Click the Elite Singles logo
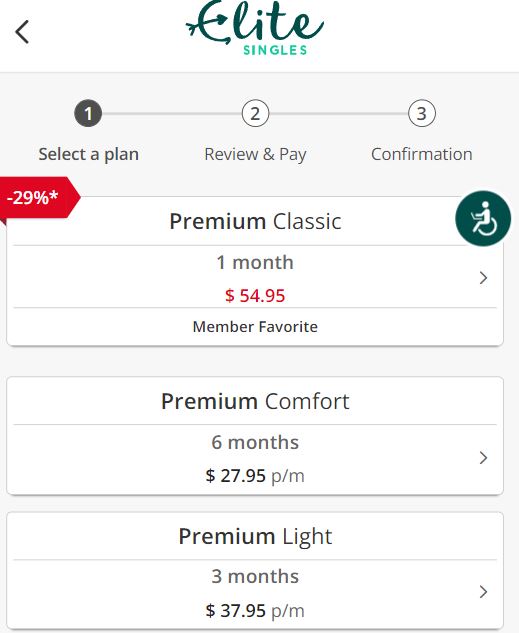The width and height of the screenshot is (519, 633). 255,28
